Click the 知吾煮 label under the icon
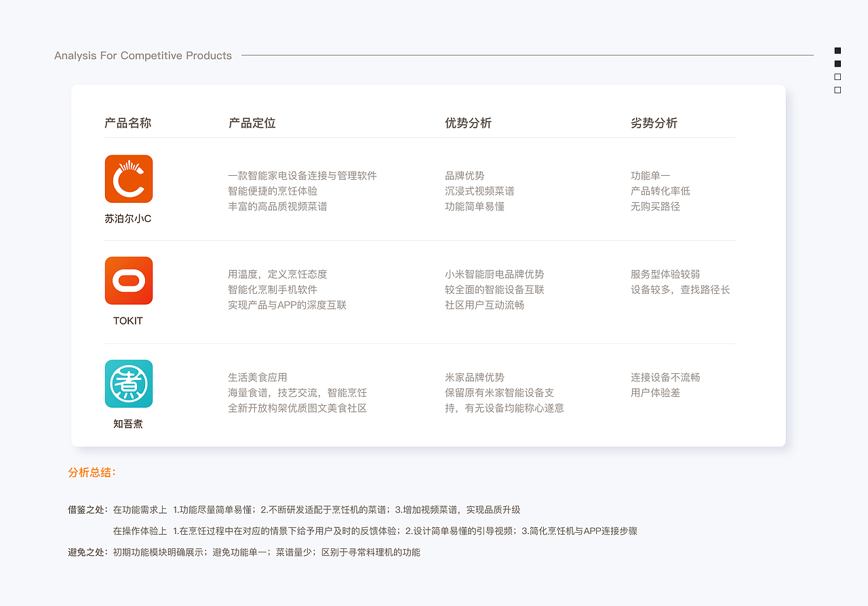868x606 pixels. [128, 423]
